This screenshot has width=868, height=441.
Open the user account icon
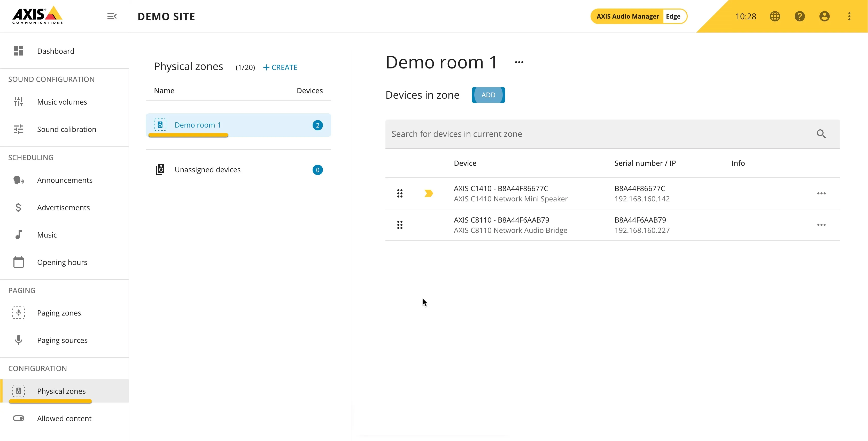824,16
